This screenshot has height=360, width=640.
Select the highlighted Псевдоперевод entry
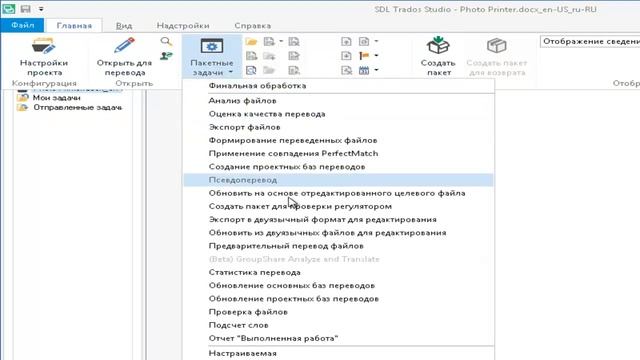pos(338,180)
